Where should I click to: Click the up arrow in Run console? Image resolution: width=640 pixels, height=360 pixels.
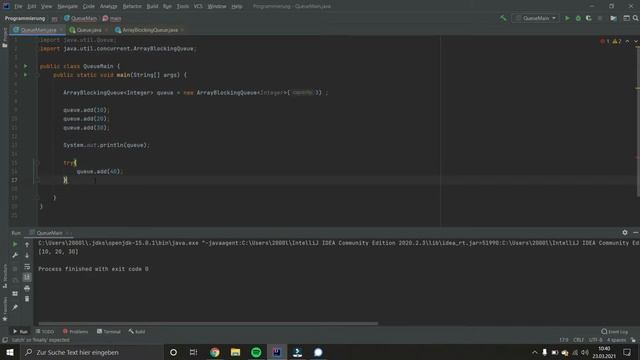27,244
